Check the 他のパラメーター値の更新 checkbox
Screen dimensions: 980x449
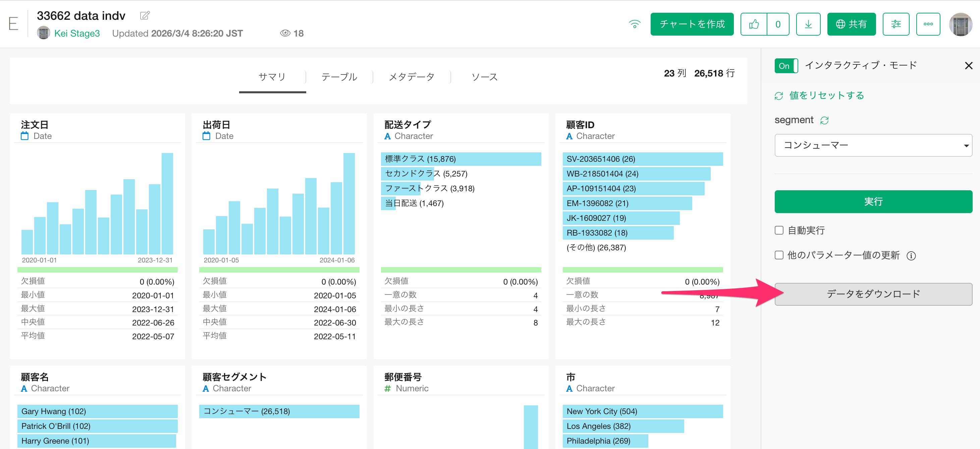779,255
